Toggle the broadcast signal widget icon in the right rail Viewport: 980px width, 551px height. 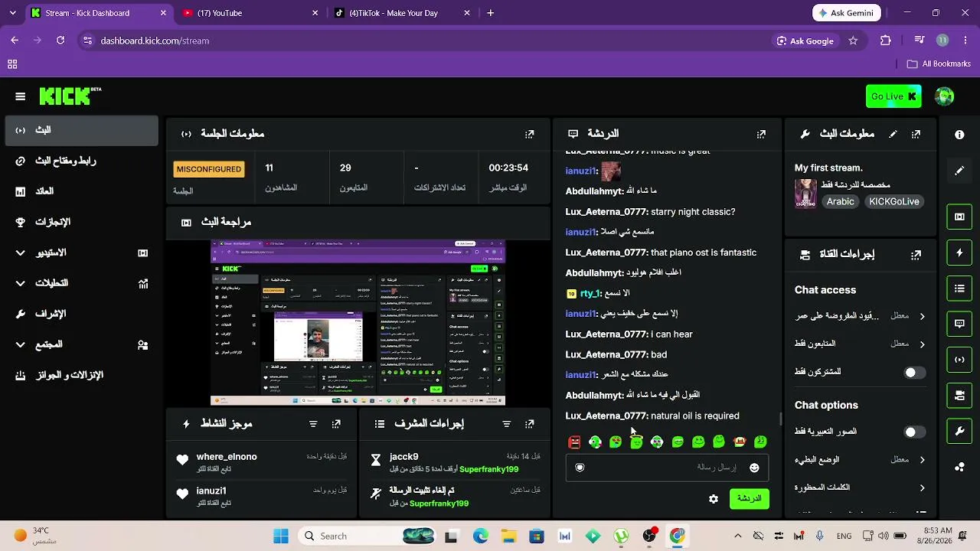959,360
